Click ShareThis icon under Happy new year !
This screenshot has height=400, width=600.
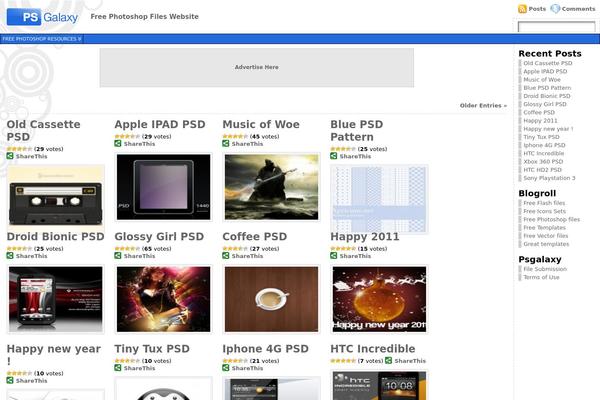10,380
